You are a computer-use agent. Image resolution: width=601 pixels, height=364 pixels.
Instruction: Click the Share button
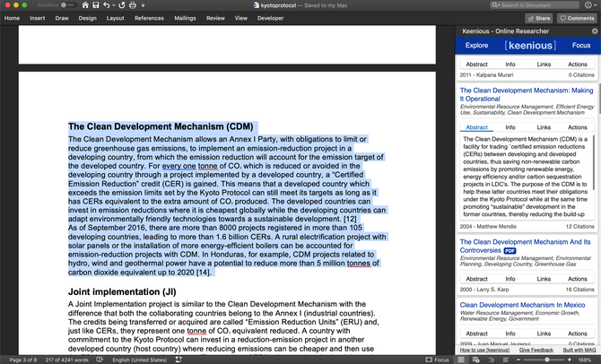tap(539, 18)
